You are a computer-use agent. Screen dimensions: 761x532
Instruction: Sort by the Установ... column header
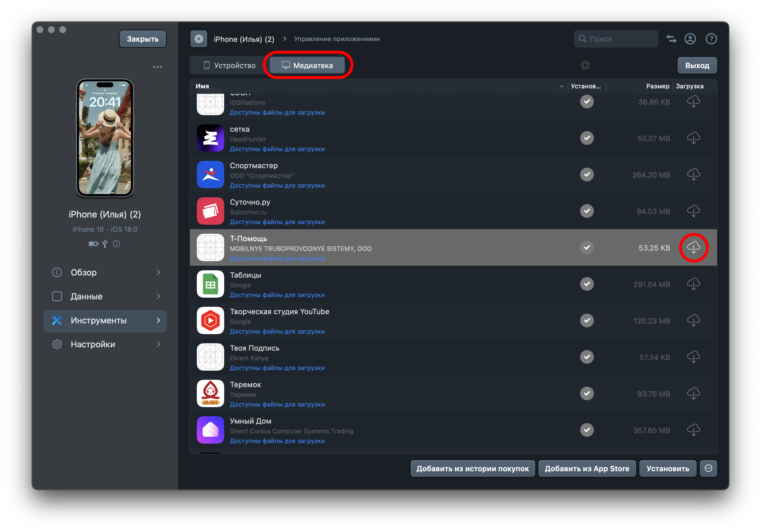point(586,86)
